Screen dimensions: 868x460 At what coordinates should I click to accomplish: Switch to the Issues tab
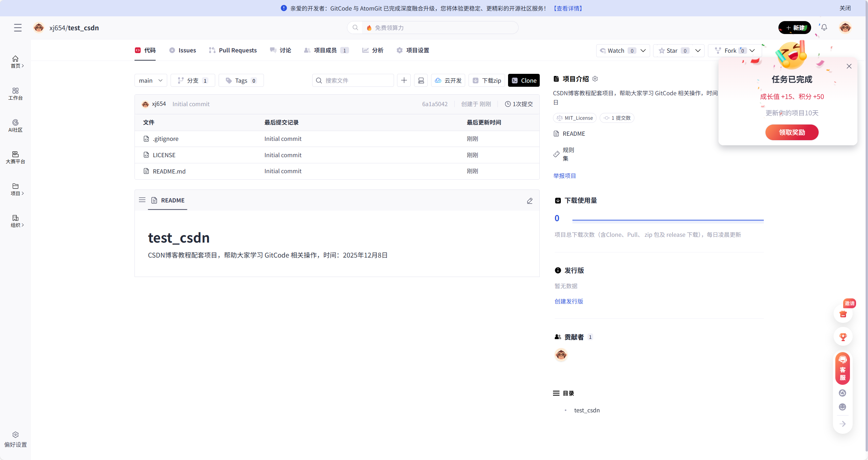tap(183, 50)
